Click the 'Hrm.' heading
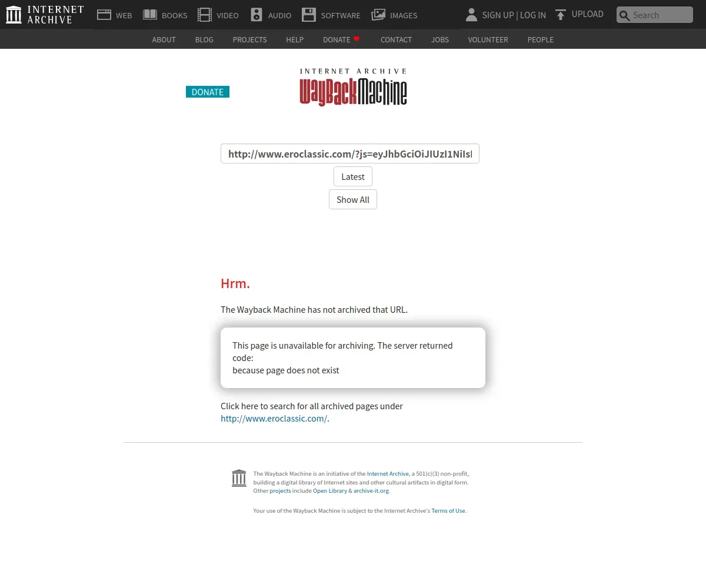The image size is (706, 588). coord(235,283)
